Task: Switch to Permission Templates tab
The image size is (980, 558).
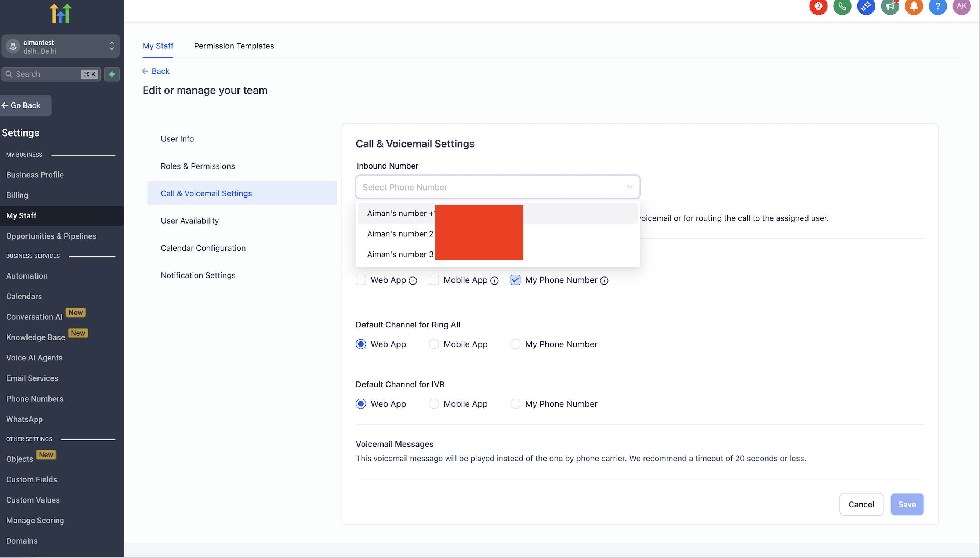Action: coord(234,46)
